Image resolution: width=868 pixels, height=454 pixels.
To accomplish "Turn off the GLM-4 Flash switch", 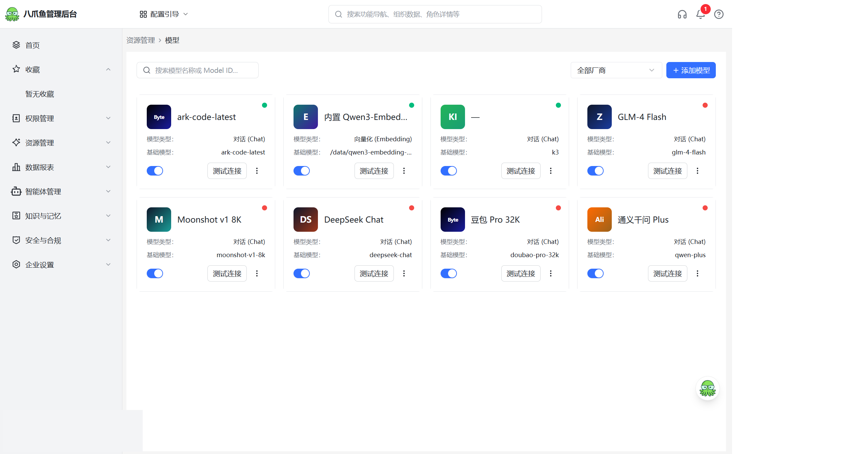I will click(596, 171).
